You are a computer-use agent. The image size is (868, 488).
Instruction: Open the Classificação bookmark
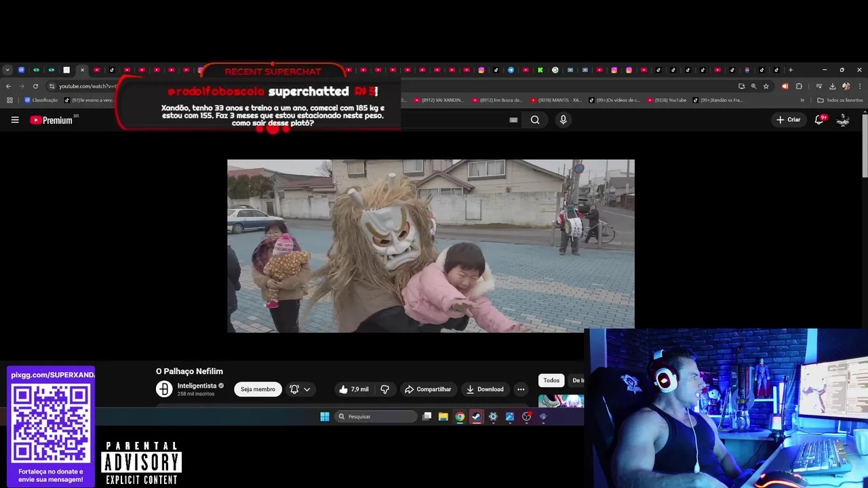[x=41, y=100]
